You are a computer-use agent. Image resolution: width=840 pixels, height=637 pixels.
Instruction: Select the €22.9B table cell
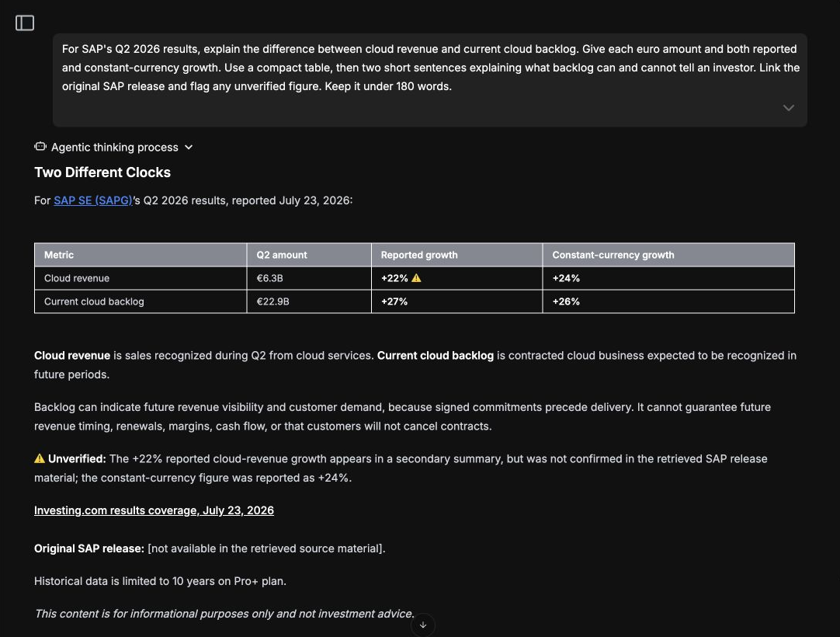click(x=309, y=302)
